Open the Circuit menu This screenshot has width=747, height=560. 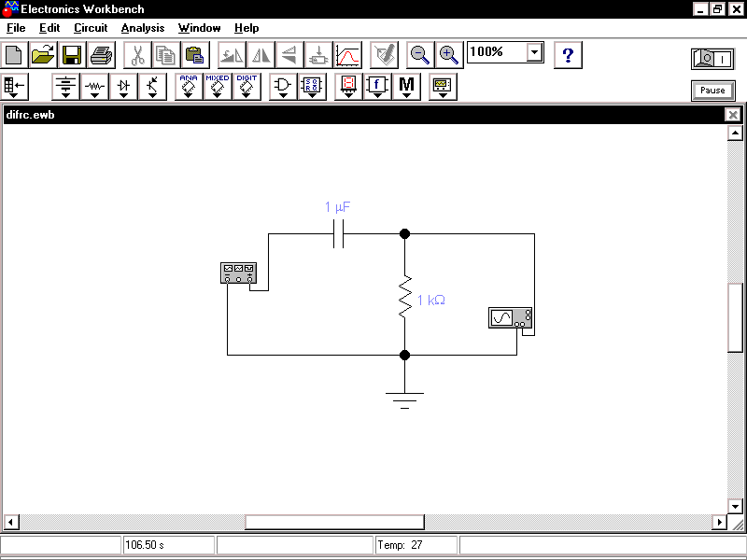(x=91, y=28)
